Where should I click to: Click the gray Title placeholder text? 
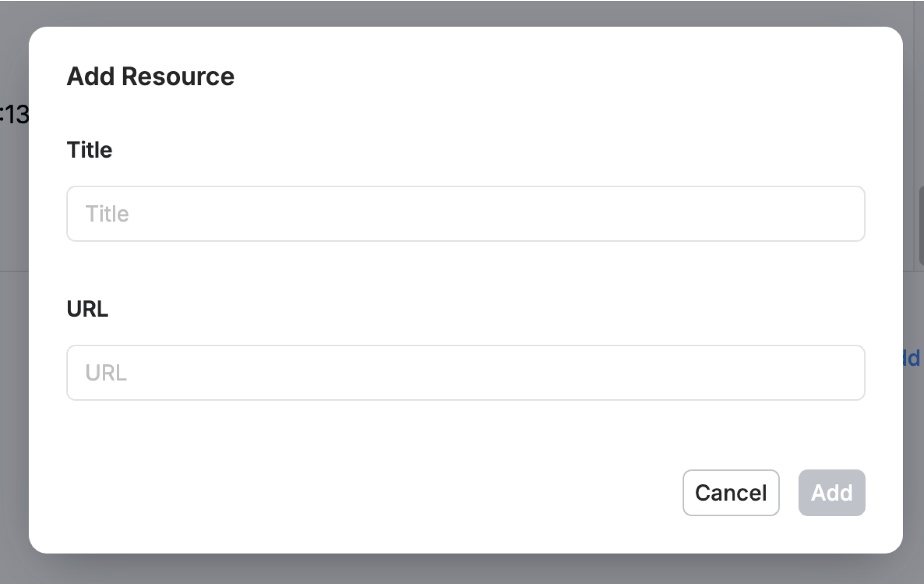107,214
